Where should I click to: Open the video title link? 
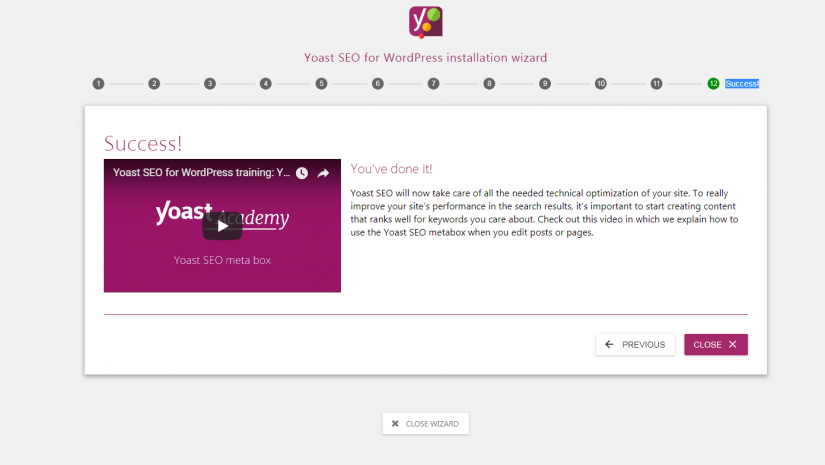coord(202,173)
